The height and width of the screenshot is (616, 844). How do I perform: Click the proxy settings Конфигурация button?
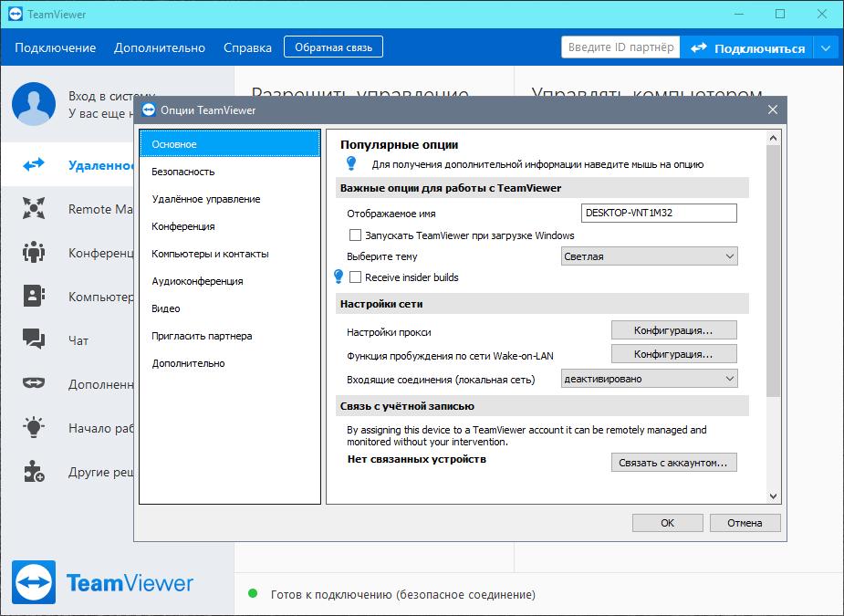[x=673, y=330]
